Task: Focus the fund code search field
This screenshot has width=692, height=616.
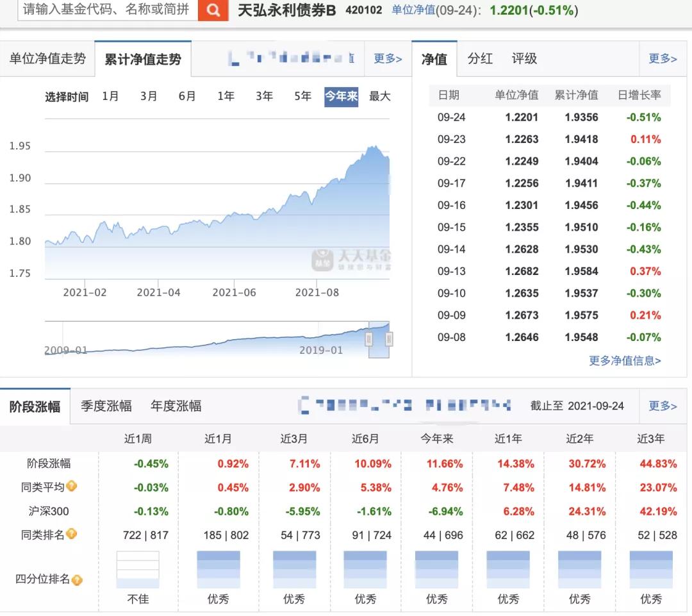Action: 108,10
